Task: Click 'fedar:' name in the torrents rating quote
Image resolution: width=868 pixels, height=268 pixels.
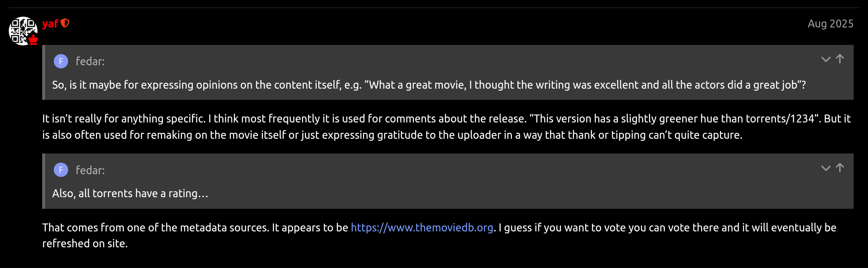Action: point(90,170)
